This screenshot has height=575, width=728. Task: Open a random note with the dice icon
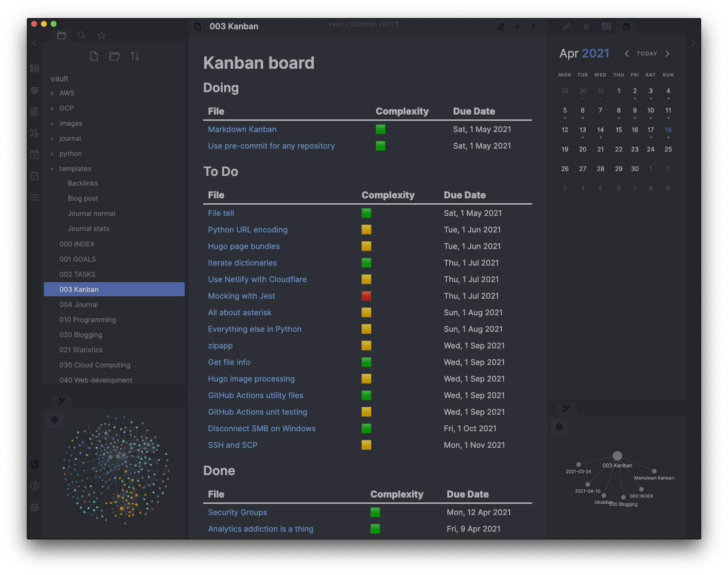[x=35, y=175]
